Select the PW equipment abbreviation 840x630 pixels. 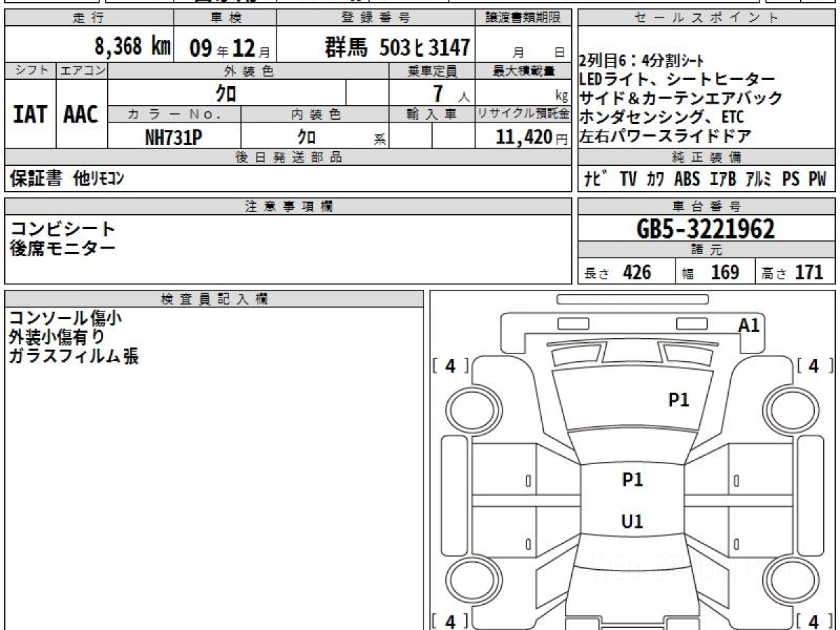[817, 179]
